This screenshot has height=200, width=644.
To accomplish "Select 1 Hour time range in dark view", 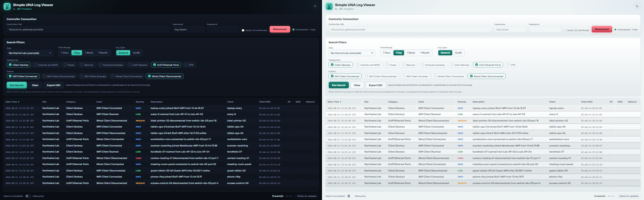I will pyautogui.click(x=65, y=53).
